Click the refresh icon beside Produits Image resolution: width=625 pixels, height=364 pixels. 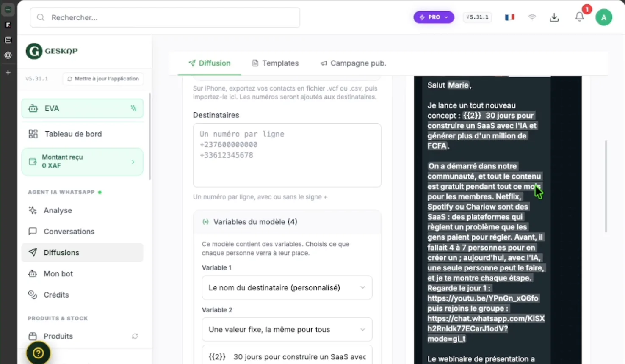coord(135,336)
